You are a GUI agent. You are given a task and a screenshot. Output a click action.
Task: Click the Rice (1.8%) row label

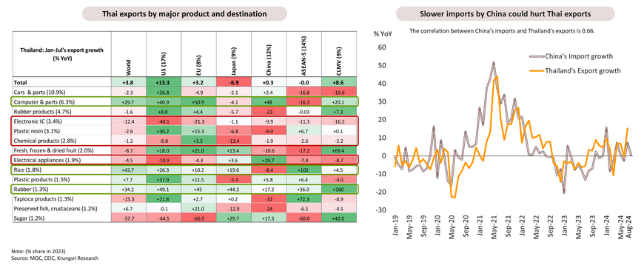[28, 170]
